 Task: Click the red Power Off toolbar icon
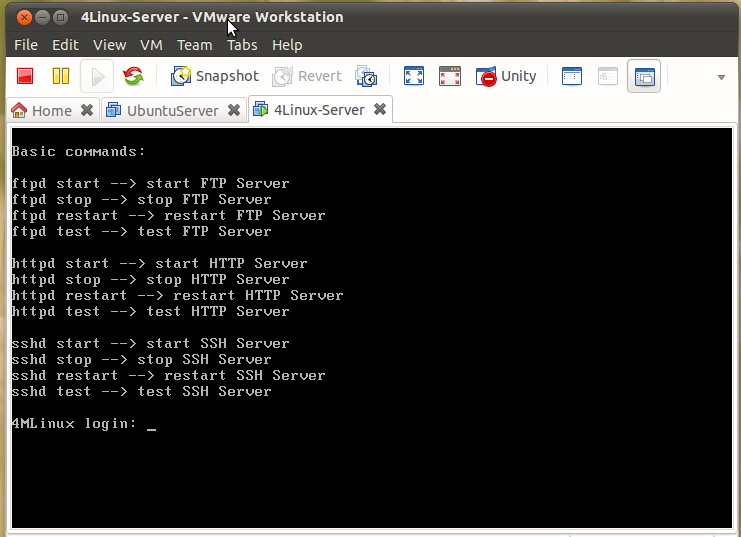(25, 76)
